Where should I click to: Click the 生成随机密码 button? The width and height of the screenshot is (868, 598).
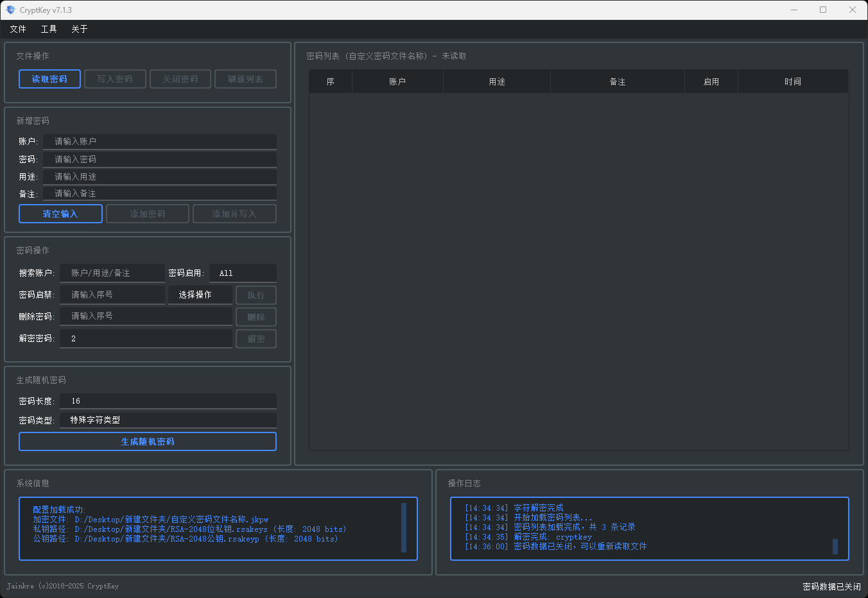click(x=148, y=441)
